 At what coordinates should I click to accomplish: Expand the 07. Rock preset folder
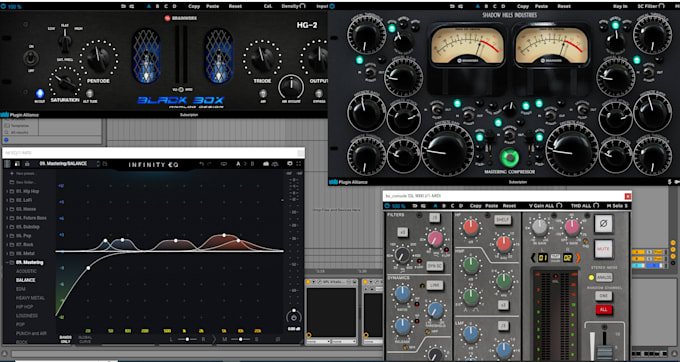[7, 244]
